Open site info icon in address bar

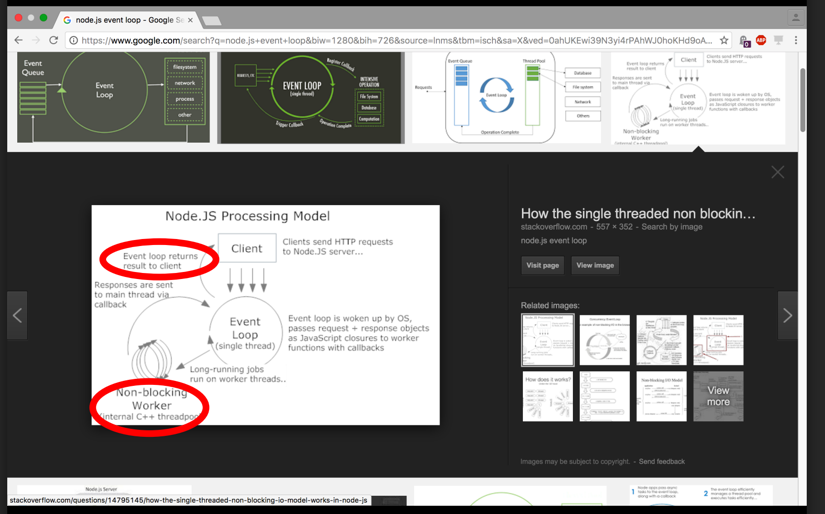click(74, 41)
